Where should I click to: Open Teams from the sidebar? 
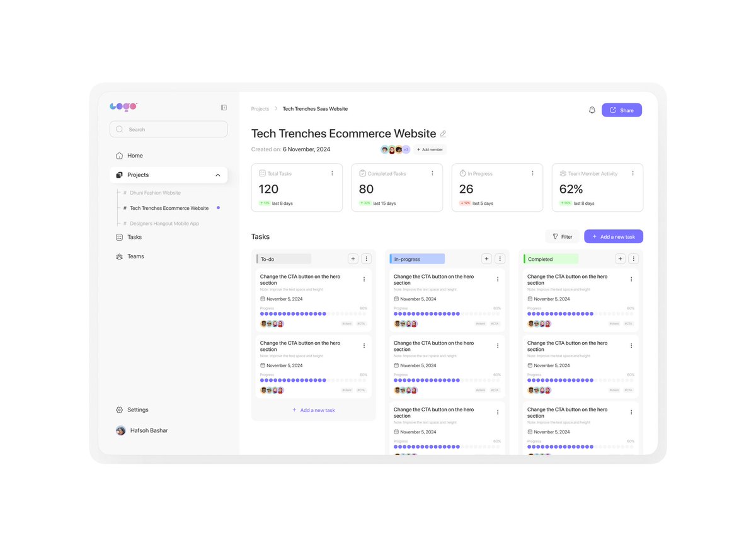119,256
